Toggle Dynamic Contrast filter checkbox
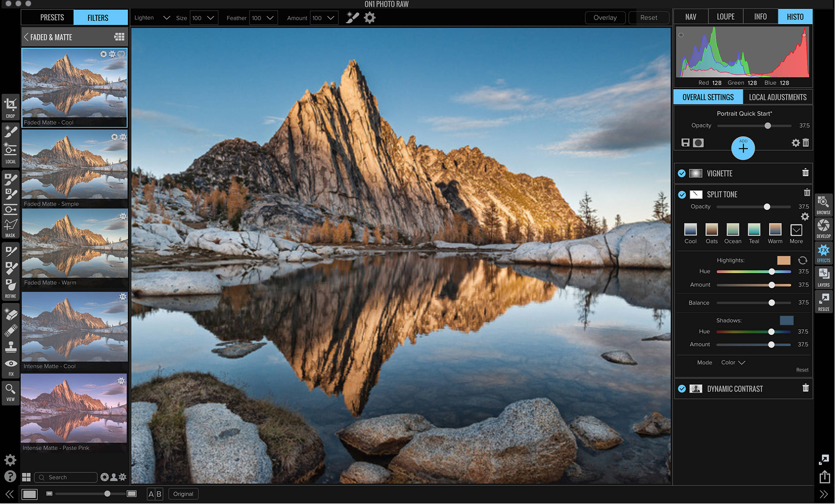 click(682, 388)
